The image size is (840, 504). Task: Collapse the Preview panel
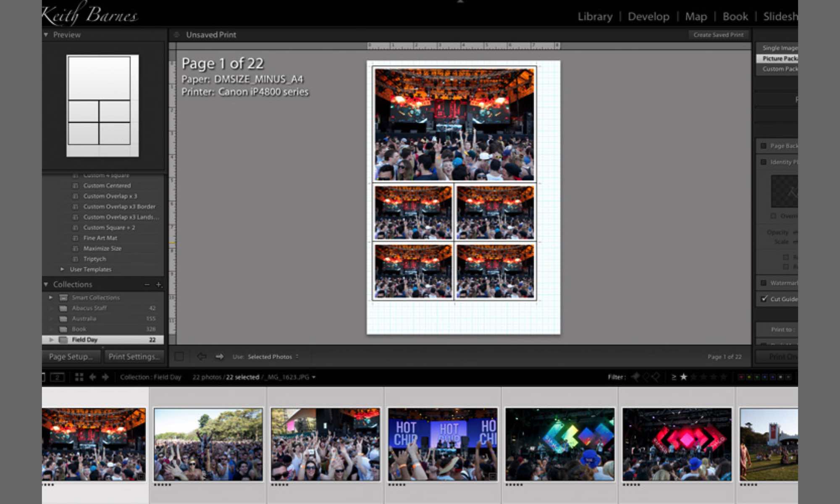[x=46, y=35]
